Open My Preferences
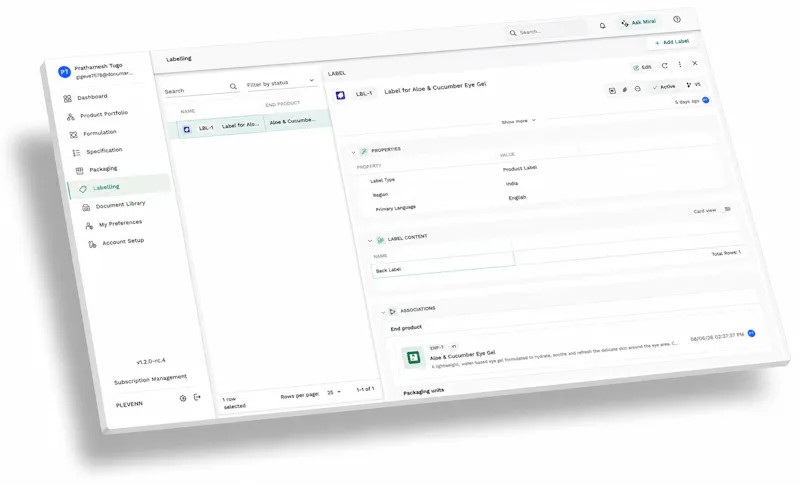Viewport: 800px width, 485px height. (x=120, y=223)
